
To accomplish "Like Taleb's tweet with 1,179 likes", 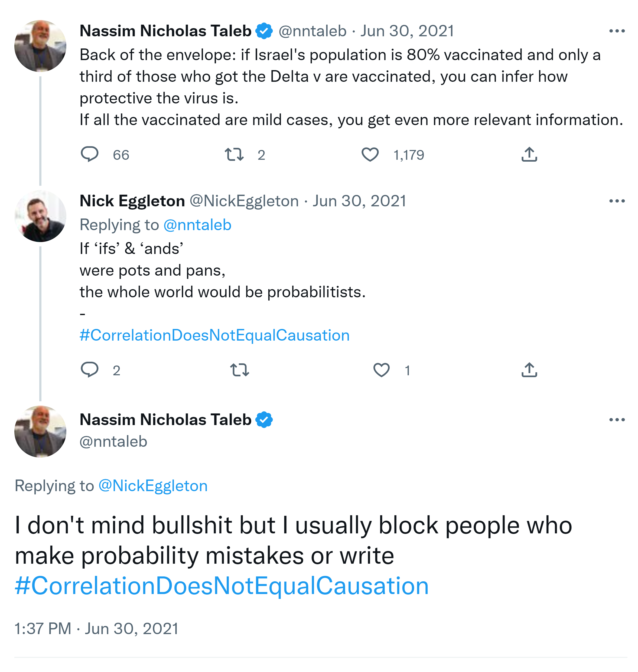I will coord(370,154).
